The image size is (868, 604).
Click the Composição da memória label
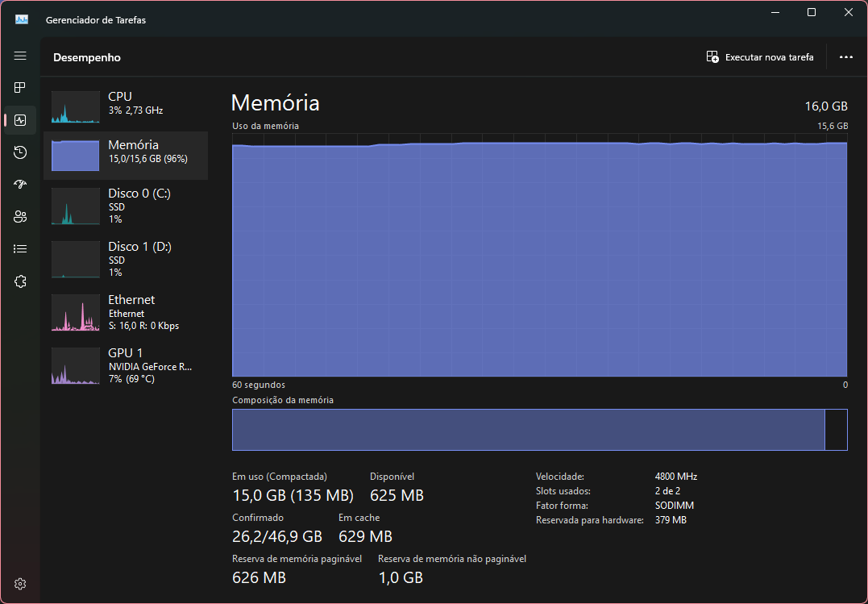click(x=283, y=400)
